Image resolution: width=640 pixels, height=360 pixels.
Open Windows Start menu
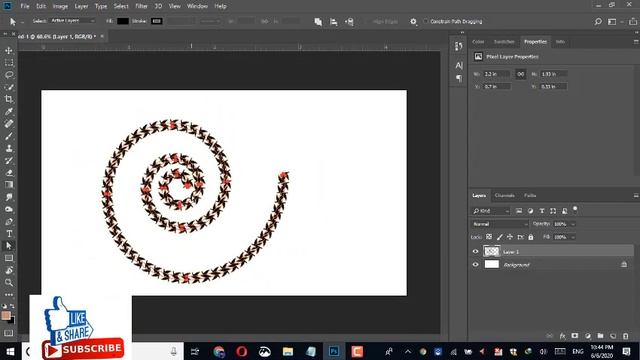tap(10, 351)
